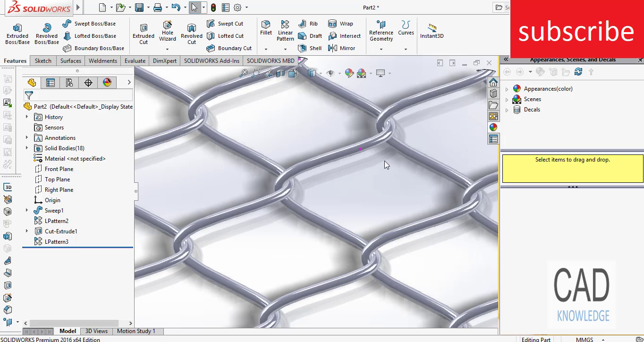Choose Lofted Boss/Base feature
Image resolution: width=644 pixels, height=342 pixels.
tap(89, 36)
